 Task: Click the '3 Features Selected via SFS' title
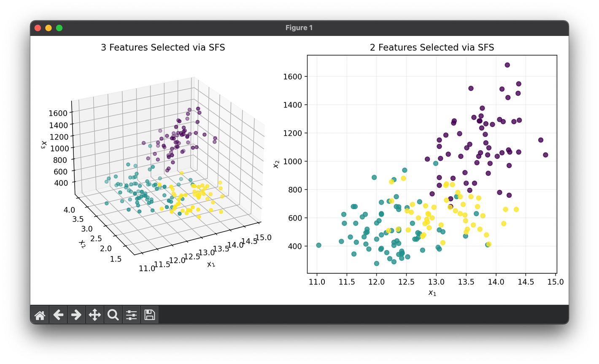tap(163, 47)
